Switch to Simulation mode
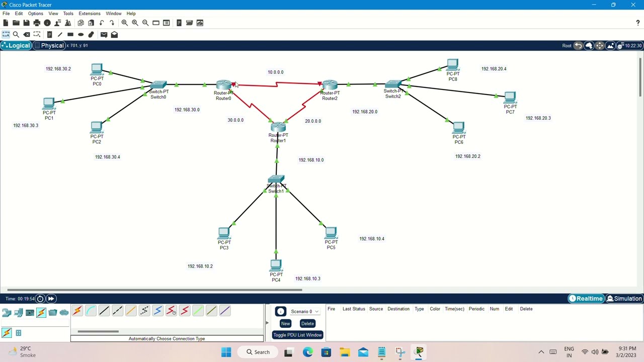644x362 pixels. [624, 299]
